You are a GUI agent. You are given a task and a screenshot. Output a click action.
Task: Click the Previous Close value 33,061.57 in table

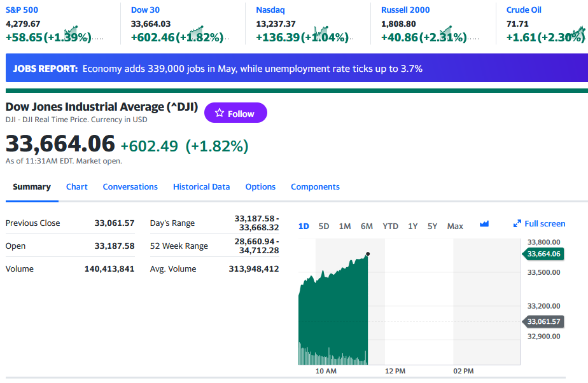(115, 223)
